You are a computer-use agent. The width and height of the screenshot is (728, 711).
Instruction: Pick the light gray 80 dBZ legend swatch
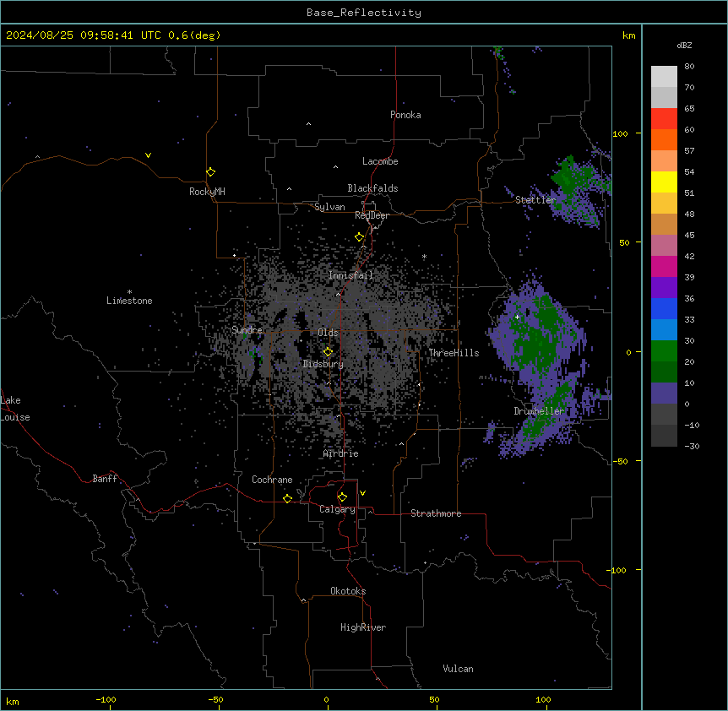(x=664, y=76)
